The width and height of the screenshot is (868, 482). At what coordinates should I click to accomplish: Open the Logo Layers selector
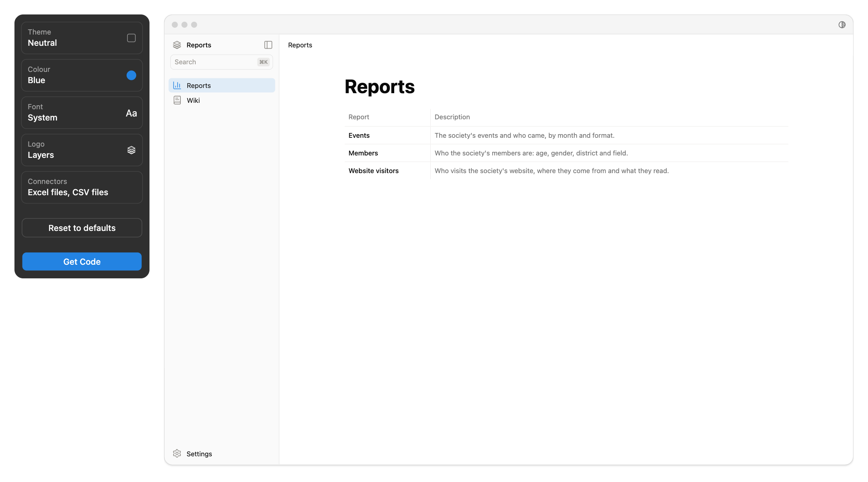coord(82,150)
